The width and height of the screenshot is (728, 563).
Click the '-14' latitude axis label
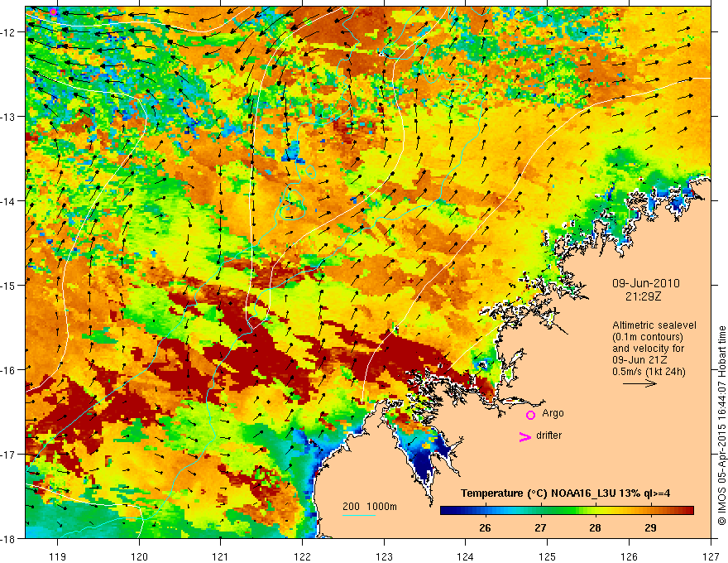9,200
